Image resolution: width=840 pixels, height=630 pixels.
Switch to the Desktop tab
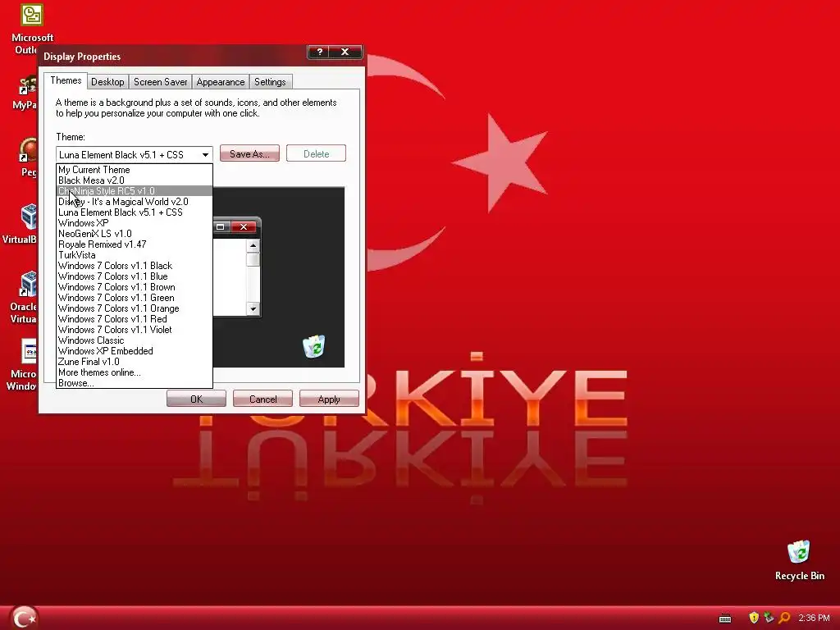pyautogui.click(x=107, y=82)
